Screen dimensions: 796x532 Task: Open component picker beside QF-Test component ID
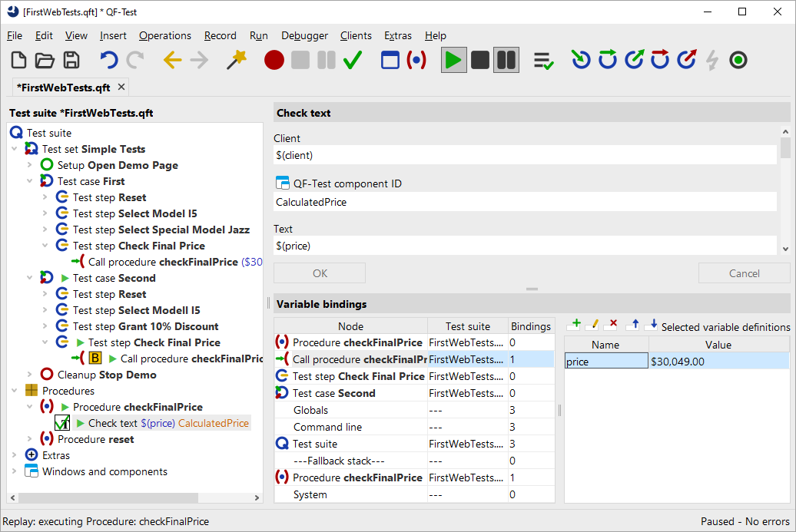coord(282,183)
